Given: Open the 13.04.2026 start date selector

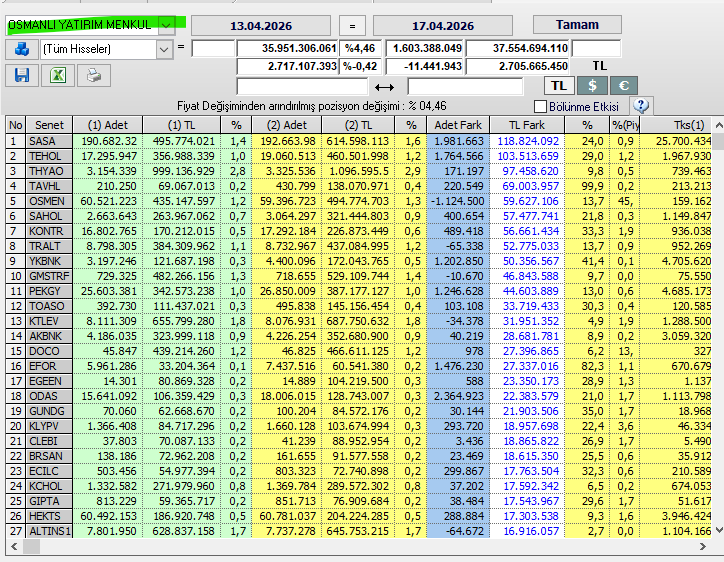Looking at the screenshot, I should pyautogui.click(x=261, y=26).
